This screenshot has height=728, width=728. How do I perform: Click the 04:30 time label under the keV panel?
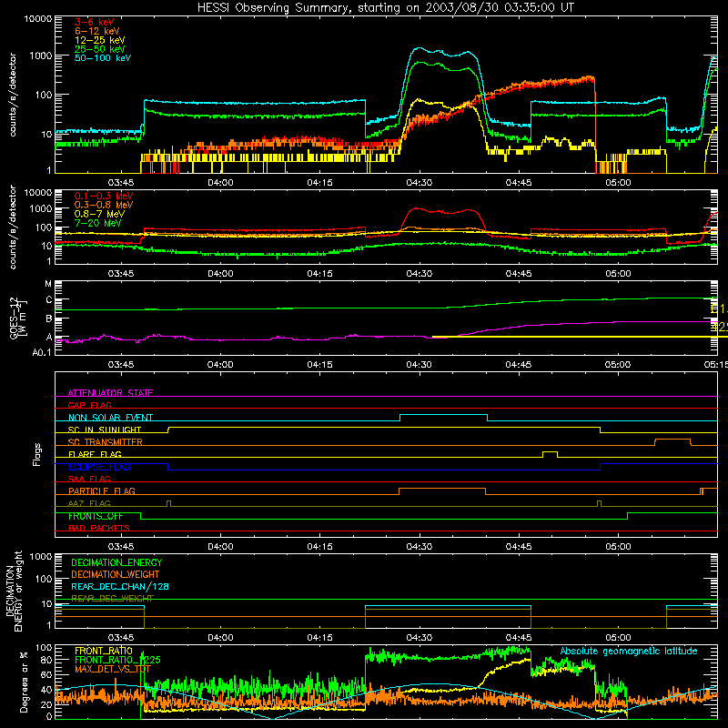420,183
